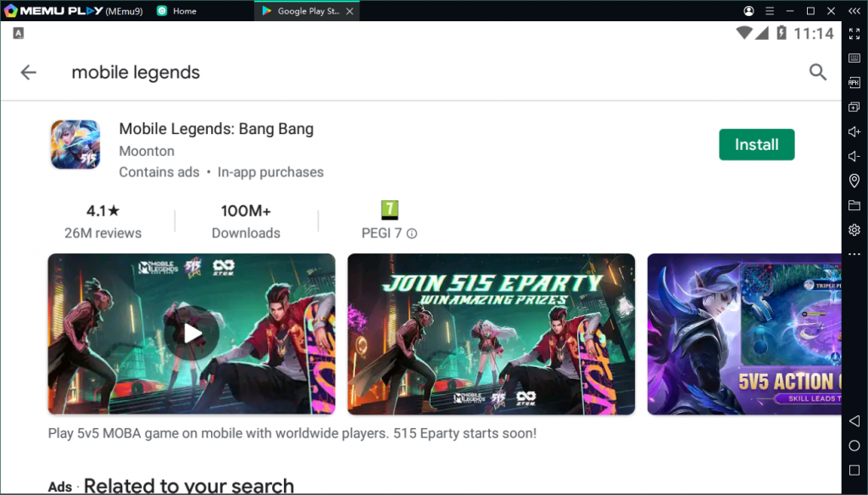
Task: Install an app using the APK icon
Action: (854, 82)
